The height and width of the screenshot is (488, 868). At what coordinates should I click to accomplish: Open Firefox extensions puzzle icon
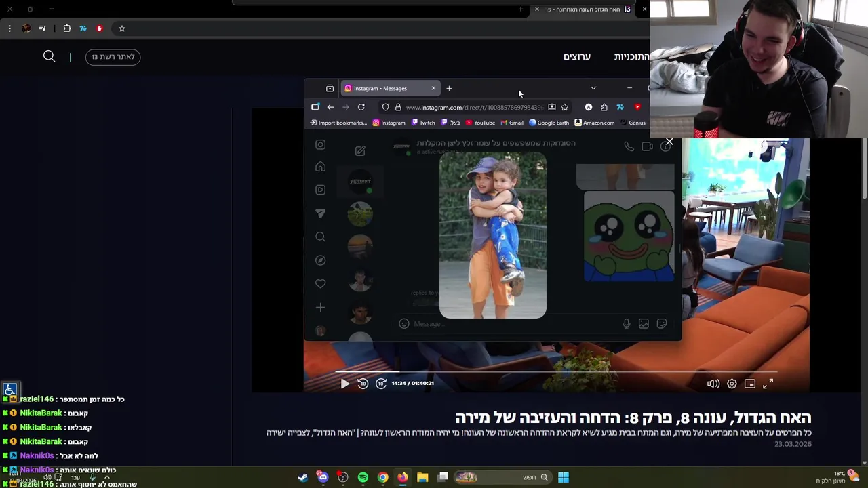coord(604,107)
